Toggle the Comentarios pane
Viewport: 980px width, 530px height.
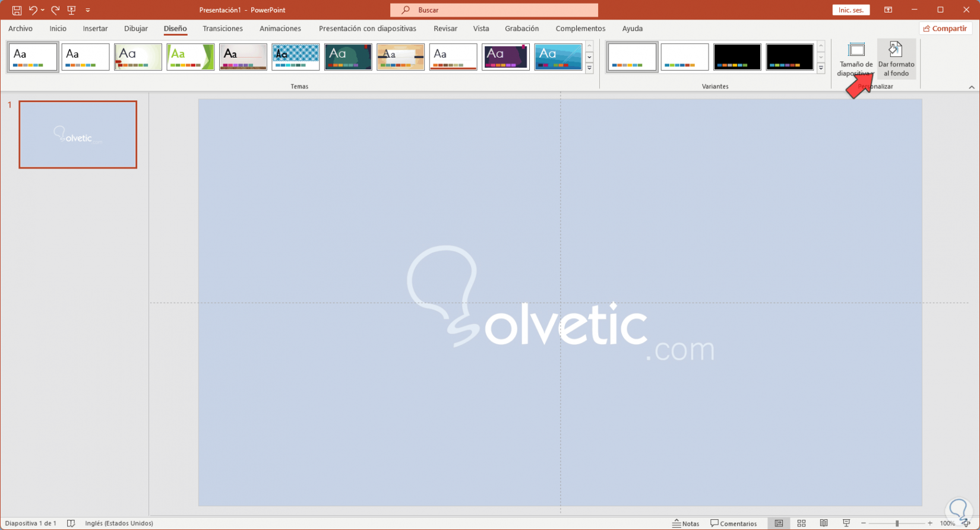(734, 523)
